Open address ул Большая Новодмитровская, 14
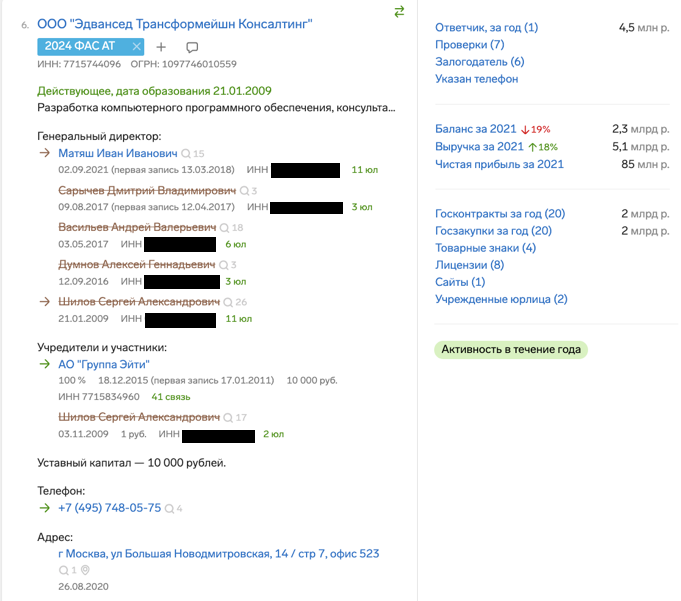 pyautogui.click(x=219, y=554)
